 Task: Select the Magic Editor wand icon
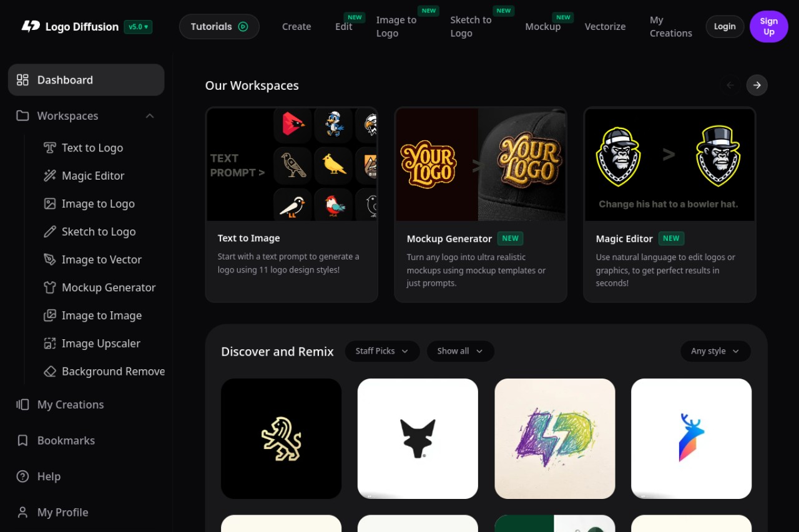pyautogui.click(x=49, y=176)
